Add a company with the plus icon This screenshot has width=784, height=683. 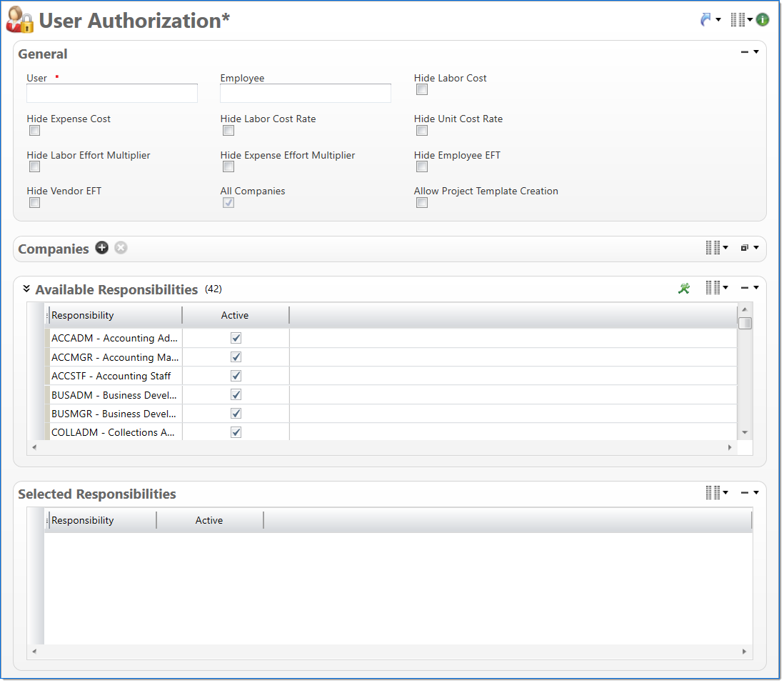pyautogui.click(x=102, y=248)
